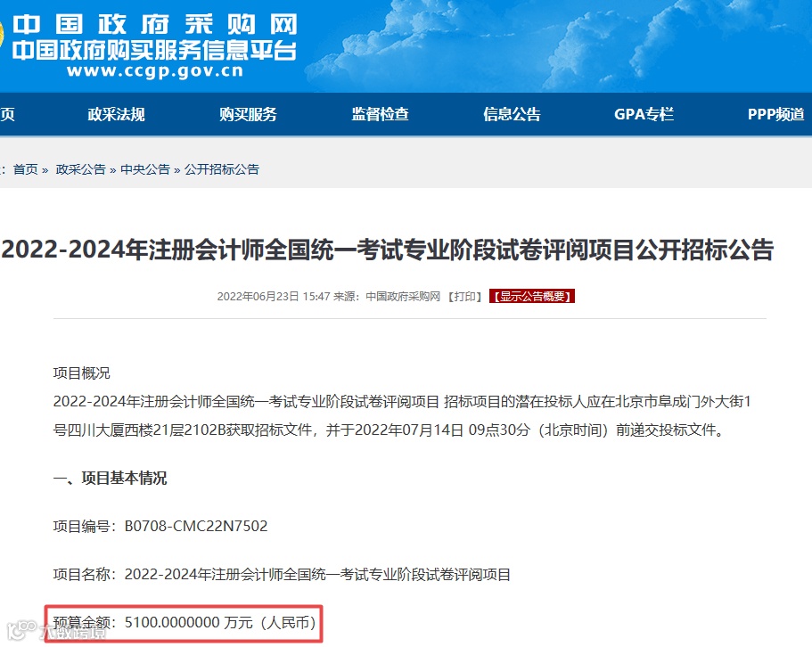
Task: Click the highlighted 预算金额 5100 万元 line
Action: tap(185, 622)
